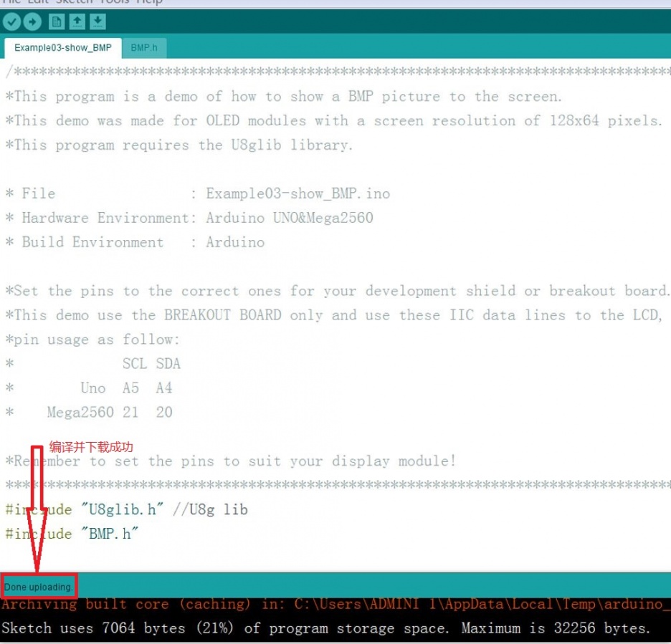Open a sketch with the up-arrow icon
The width and height of the screenshot is (671, 644).
(x=77, y=22)
